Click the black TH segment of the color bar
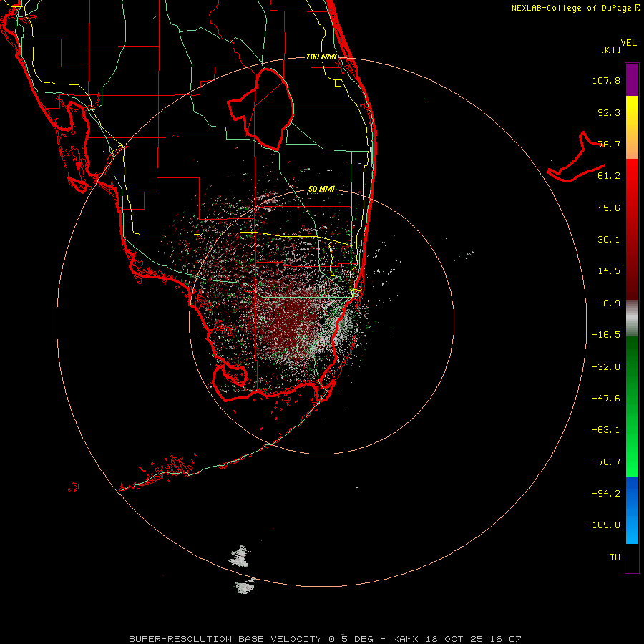The height and width of the screenshot is (644, 644). 632,557
